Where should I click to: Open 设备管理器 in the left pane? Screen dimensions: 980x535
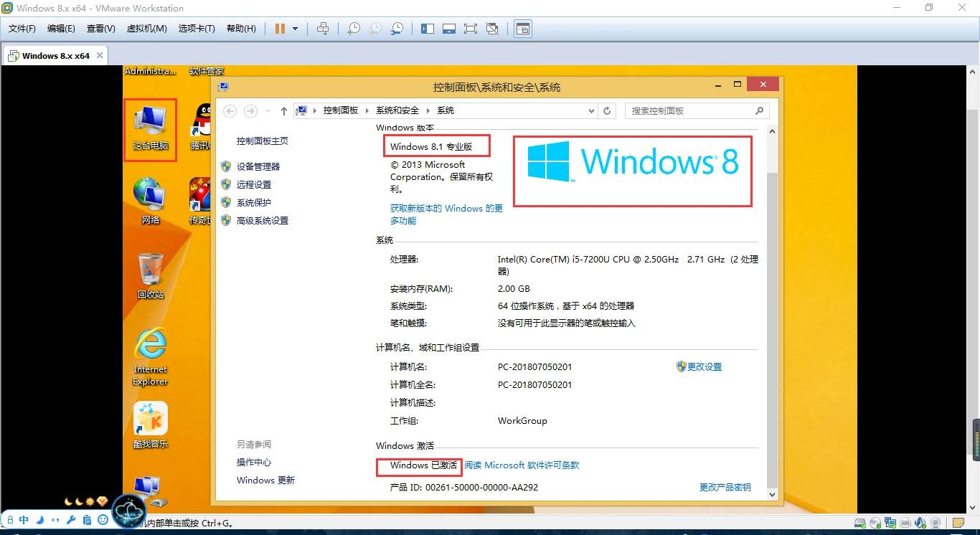pos(258,166)
